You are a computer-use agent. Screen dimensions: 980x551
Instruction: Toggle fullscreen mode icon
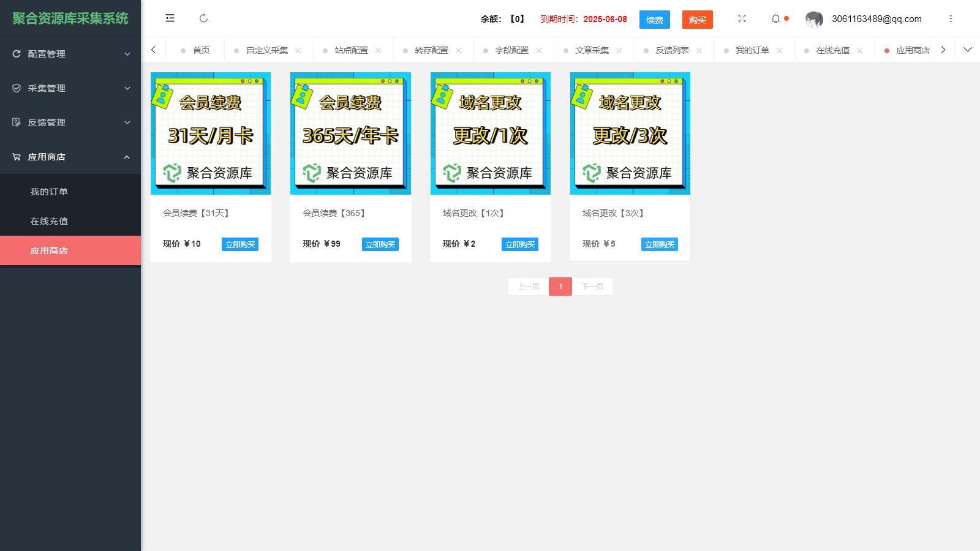[x=742, y=18]
